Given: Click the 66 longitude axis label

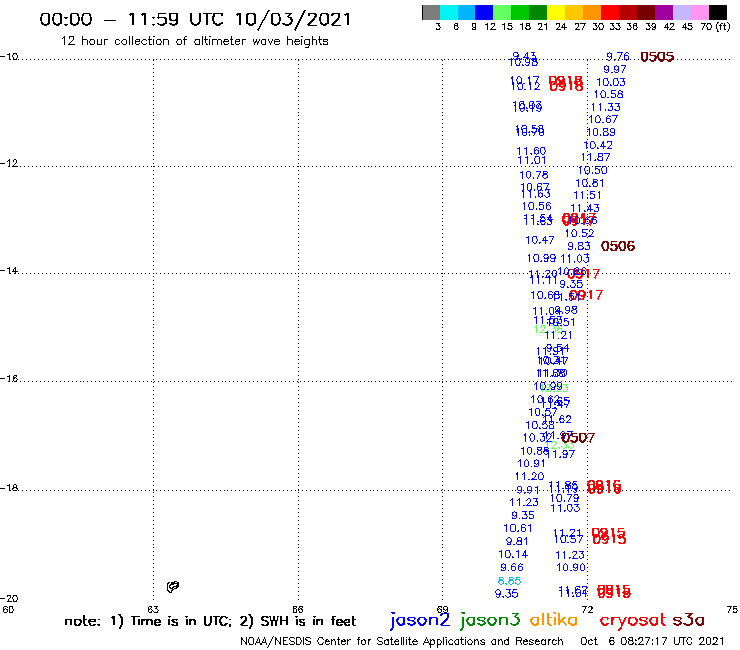Looking at the screenshot, I should 298,609.
